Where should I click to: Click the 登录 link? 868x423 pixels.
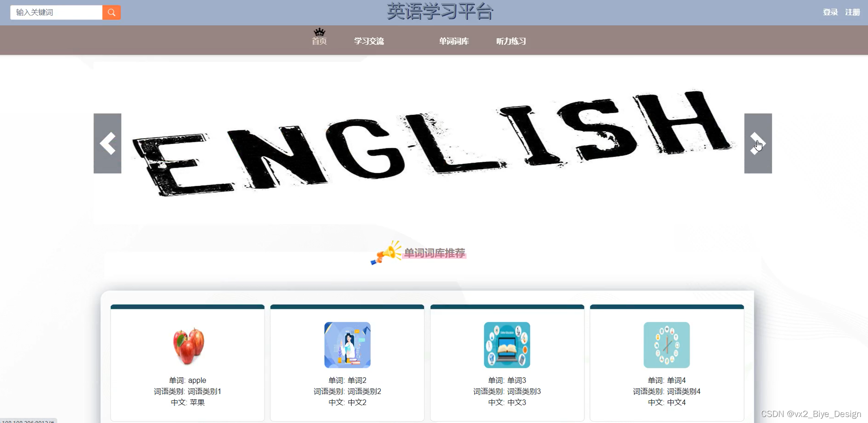pos(830,12)
